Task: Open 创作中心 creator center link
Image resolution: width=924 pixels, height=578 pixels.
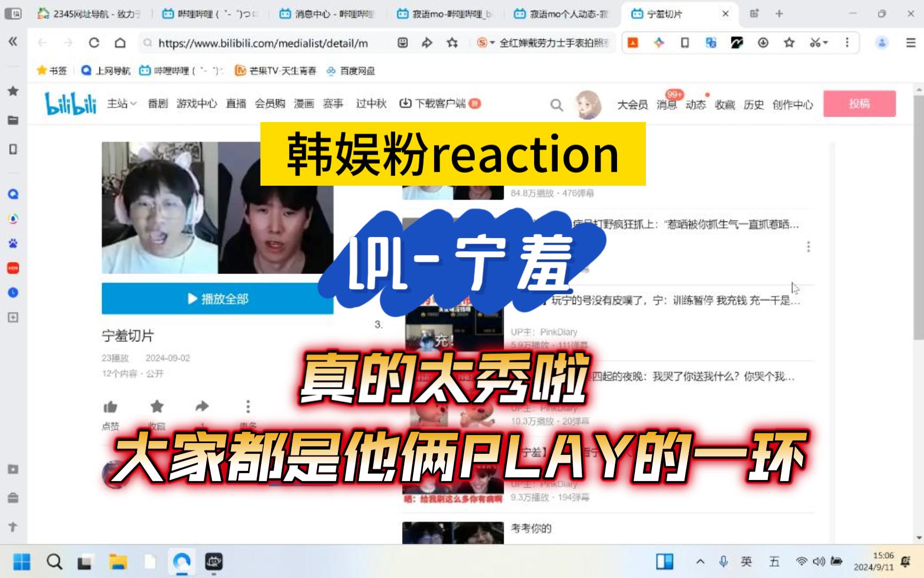Action: point(793,105)
